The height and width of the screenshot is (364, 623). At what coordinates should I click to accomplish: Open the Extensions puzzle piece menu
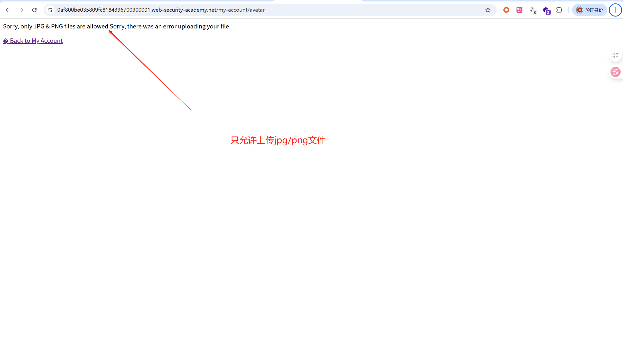(x=559, y=10)
